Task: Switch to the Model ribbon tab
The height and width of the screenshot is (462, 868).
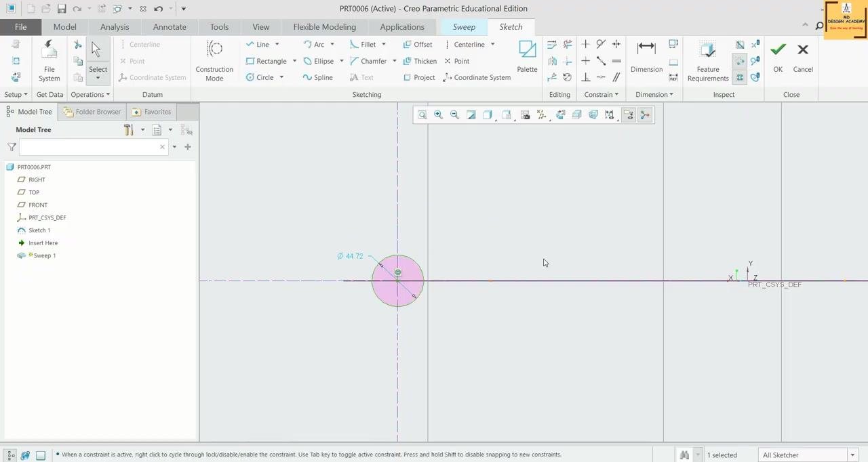Action: point(64,27)
